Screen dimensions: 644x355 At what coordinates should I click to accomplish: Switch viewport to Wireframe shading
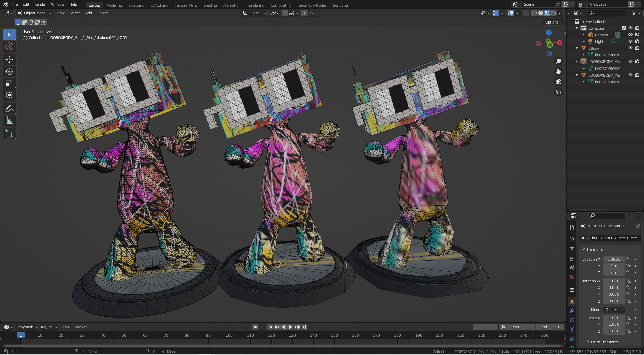click(x=534, y=13)
